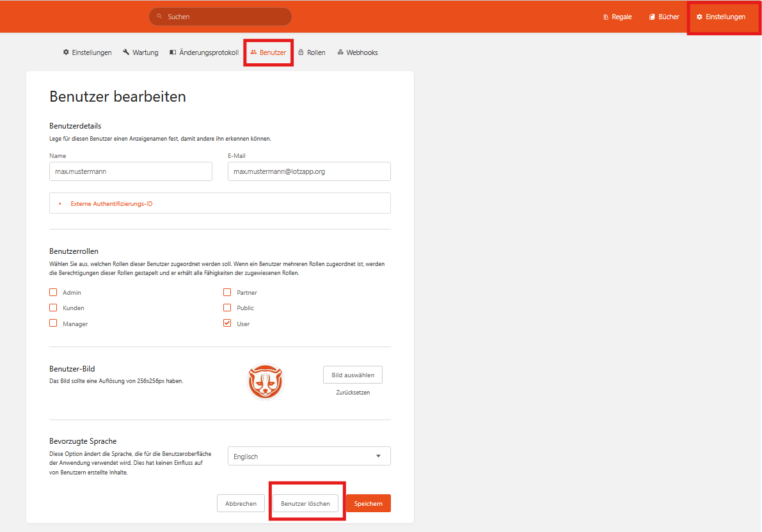Open Änderungsprotokoll via its icon

coord(173,52)
